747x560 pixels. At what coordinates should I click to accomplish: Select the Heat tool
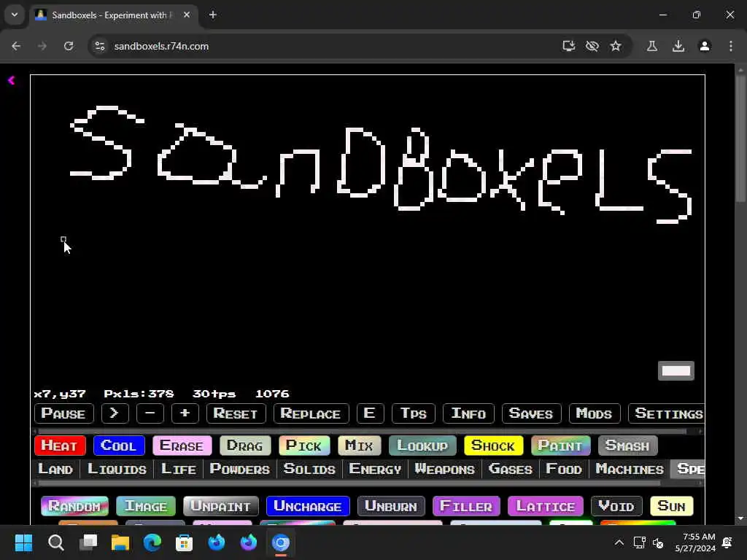coord(60,446)
